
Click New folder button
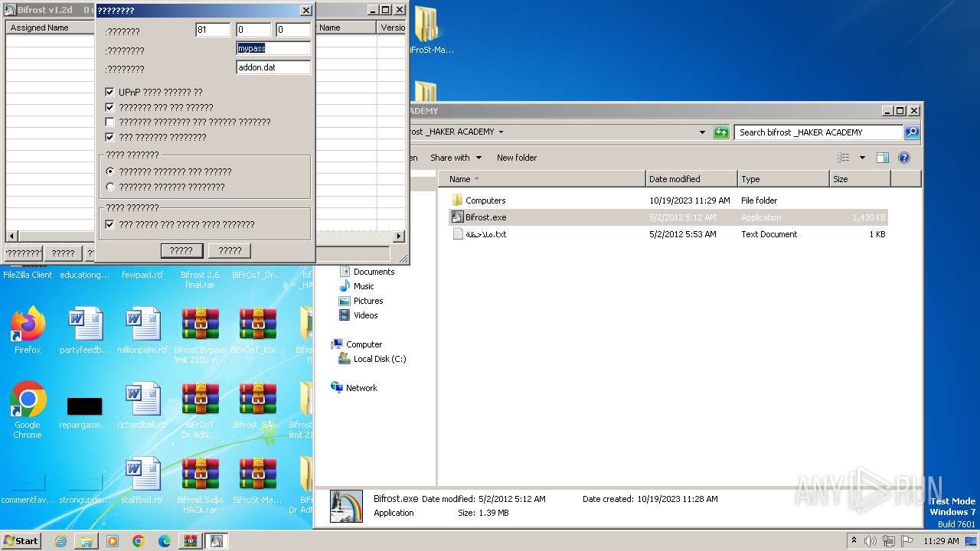point(517,158)
